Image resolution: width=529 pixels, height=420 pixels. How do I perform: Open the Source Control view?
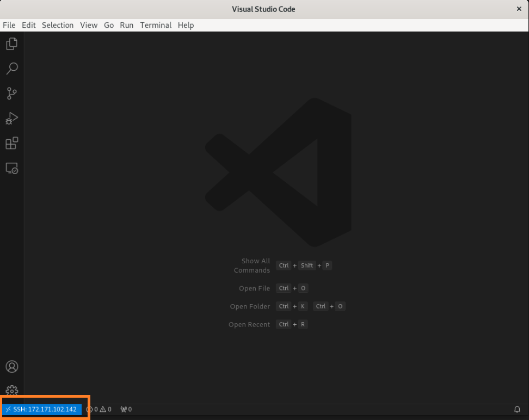[11, 94]
